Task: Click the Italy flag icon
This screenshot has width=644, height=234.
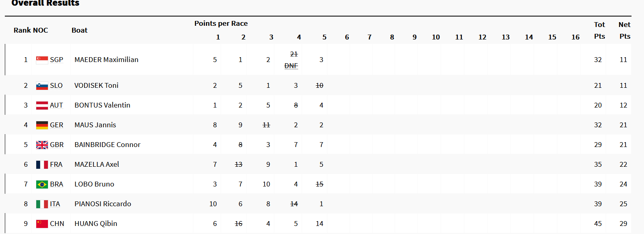Action: [x=42, y=204]
